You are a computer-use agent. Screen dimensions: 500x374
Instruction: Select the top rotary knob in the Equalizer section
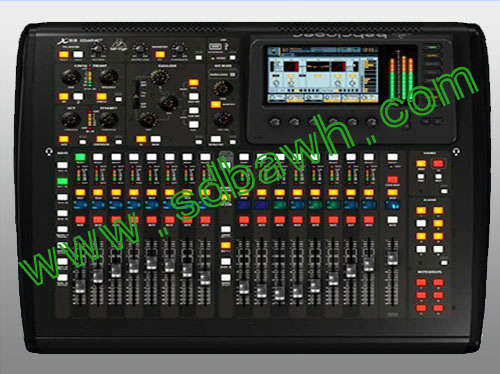pos(160,77)
